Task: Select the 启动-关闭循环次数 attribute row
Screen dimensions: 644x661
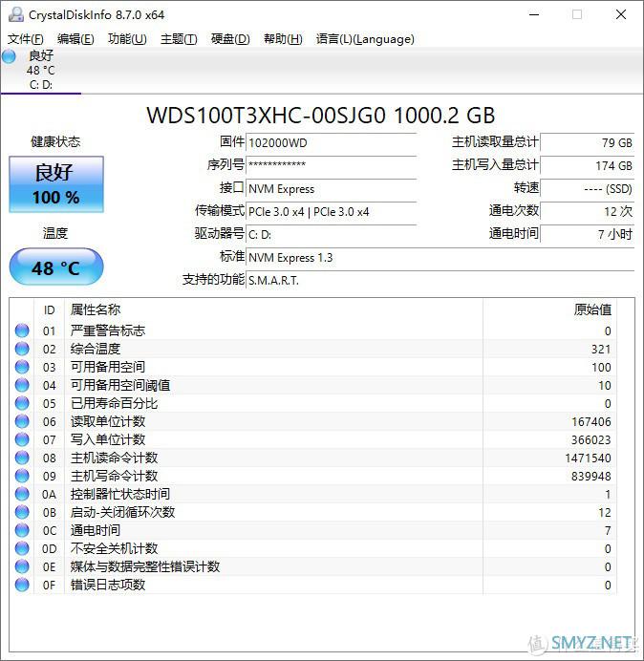Action: tap(313, 512)
